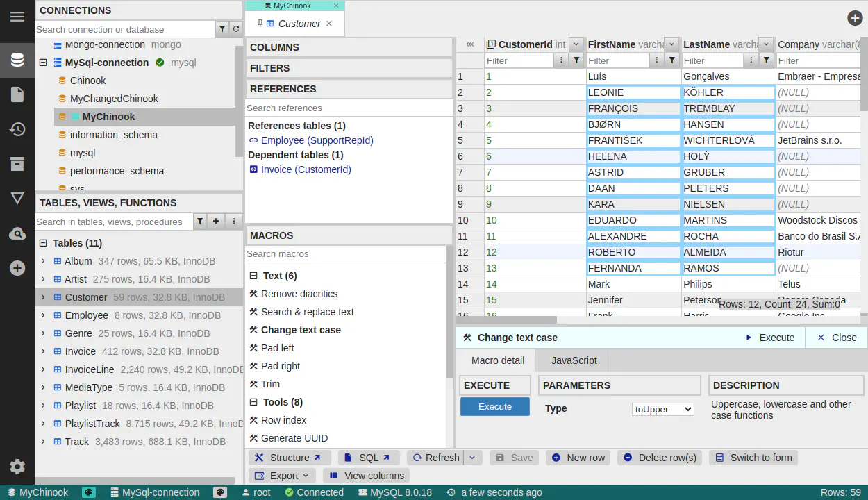Screen dimensions: 868x500
Task: Collapse the Tables (11) group
Action: point(43,243)
